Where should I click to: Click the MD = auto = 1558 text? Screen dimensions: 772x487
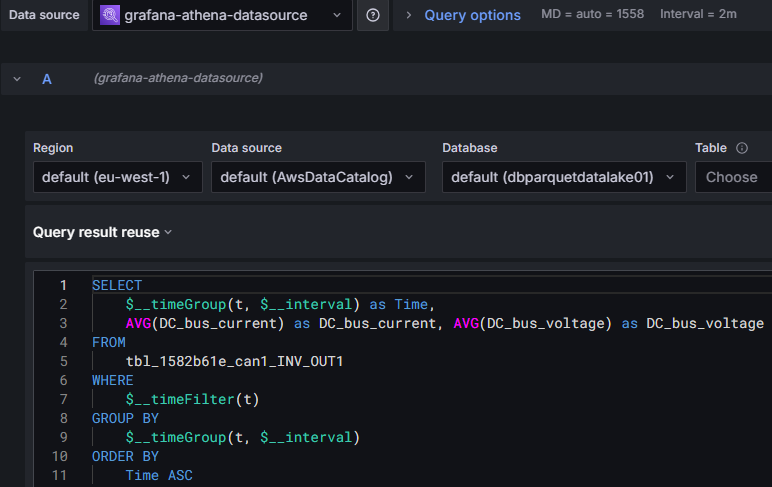click(592, 15)
